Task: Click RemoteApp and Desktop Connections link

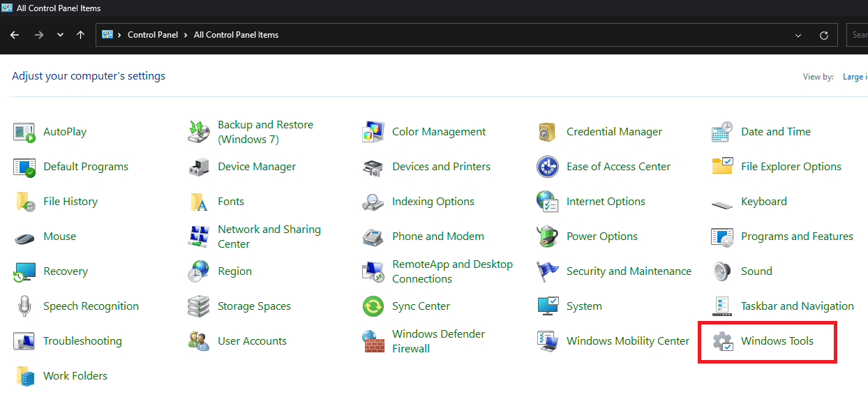Action: [x=452, y=271]
